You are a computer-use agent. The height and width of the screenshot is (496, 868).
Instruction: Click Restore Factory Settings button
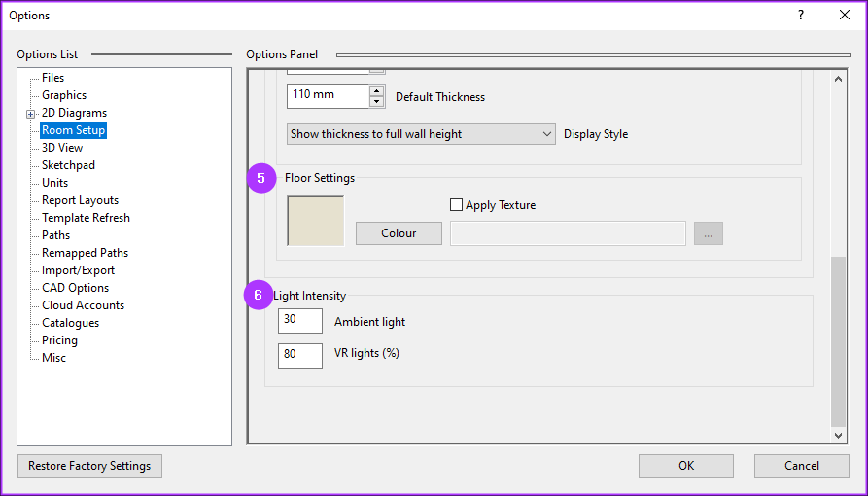click(89, 466)
